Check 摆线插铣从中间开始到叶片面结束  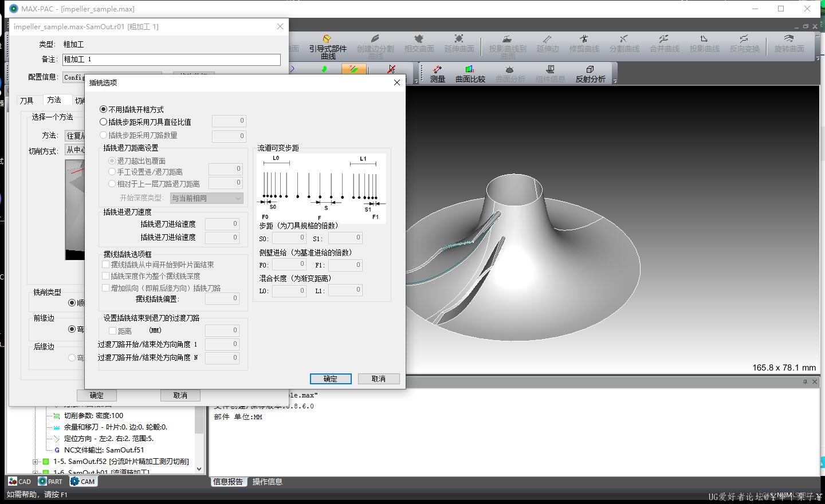105,265
